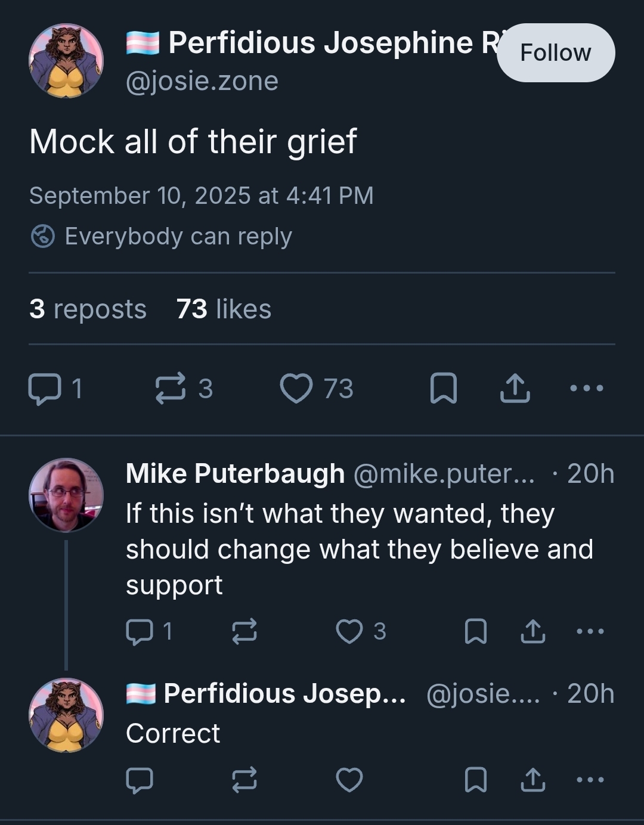The height and width of the screenshot is (825, 644).
Task: Click the Follow button
Action: [556, 52]
